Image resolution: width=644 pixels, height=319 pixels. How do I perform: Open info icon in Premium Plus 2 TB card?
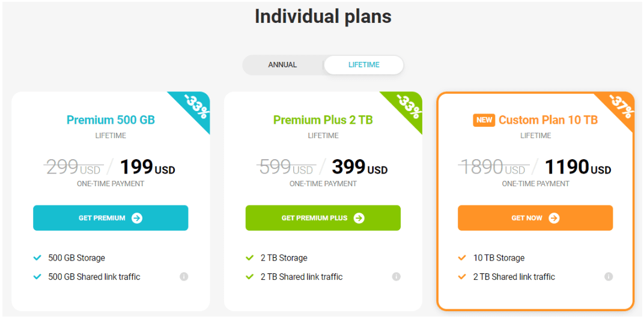(x=396, y=277)
